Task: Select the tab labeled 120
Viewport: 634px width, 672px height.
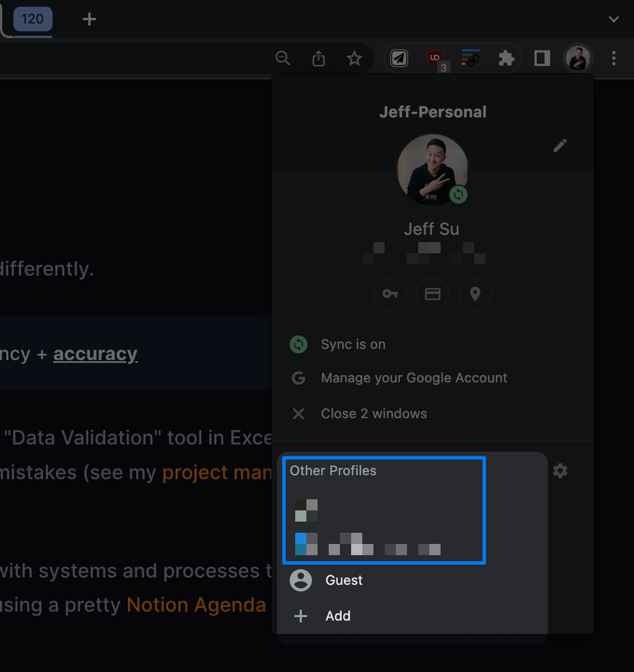Action: coord(32,19)
